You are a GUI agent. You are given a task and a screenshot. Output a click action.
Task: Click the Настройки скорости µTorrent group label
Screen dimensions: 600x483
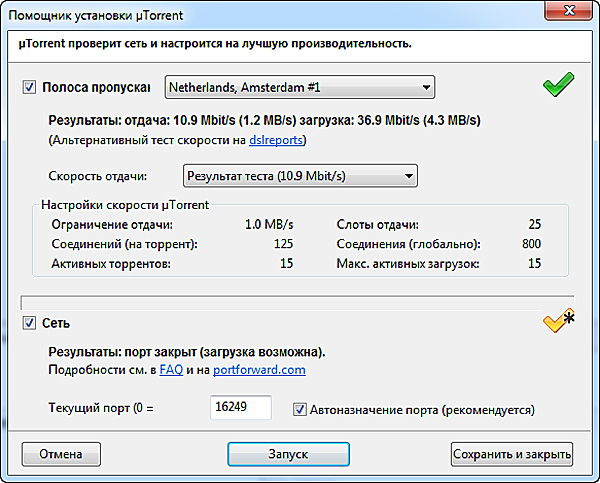pos(124,205)
